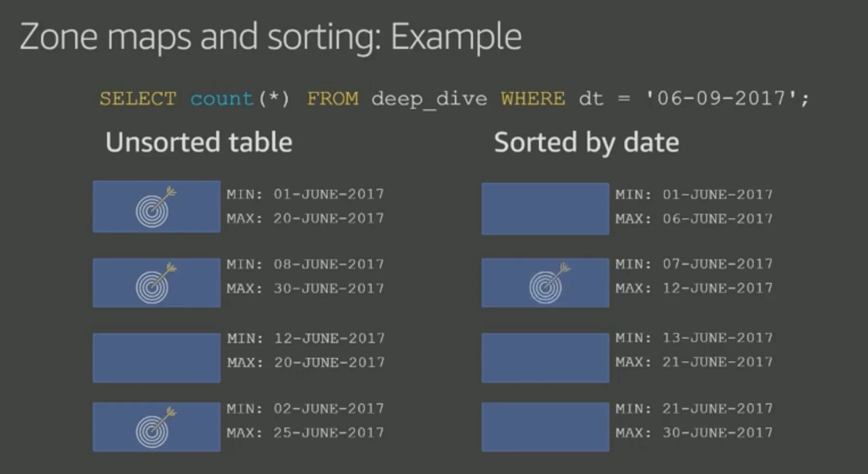Click the FROM keyword in the query
Viewport: 868px width, 474px height.
coord(333,99)
